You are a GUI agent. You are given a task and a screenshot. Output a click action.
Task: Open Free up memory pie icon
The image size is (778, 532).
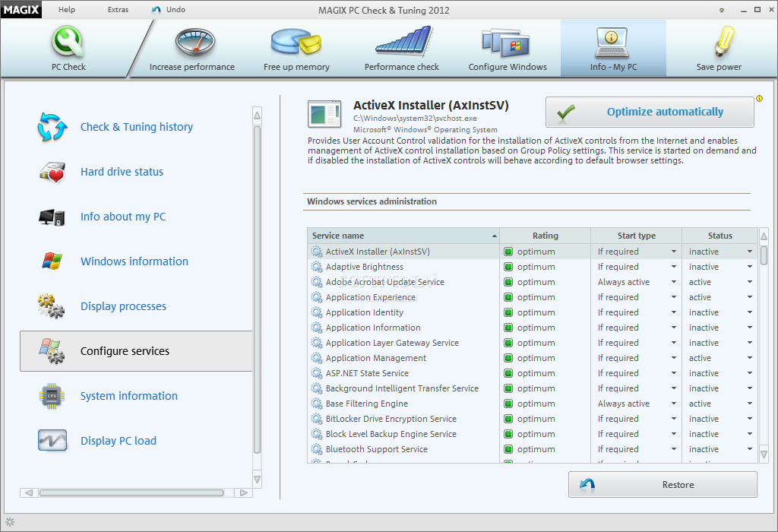(297, 42)
